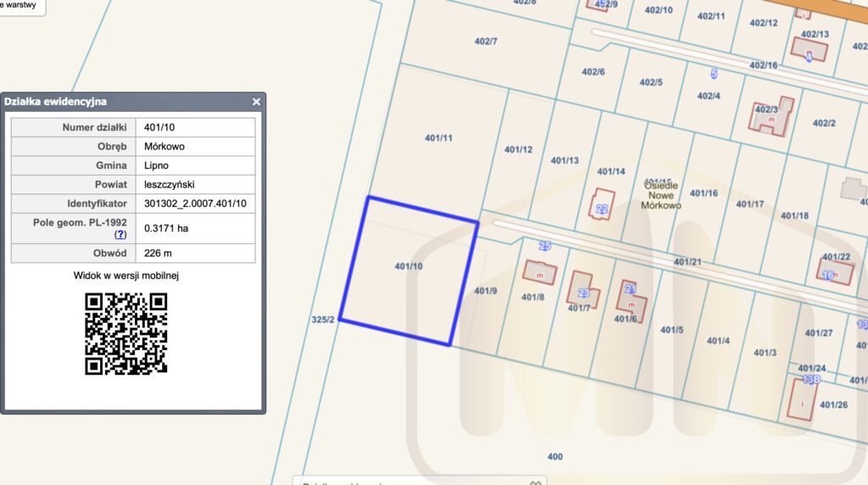Open the question mark help link

click(x=120, y=234)
